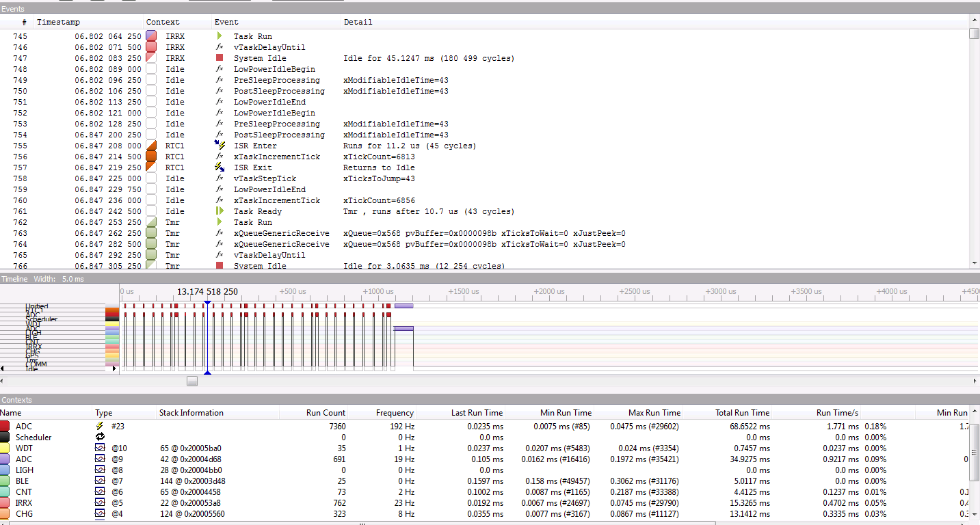Image resolution: width=980 pixels, height=525 pixels.
Task: Click the RTC1 context color marker in event 756
Action: point(152,157)
